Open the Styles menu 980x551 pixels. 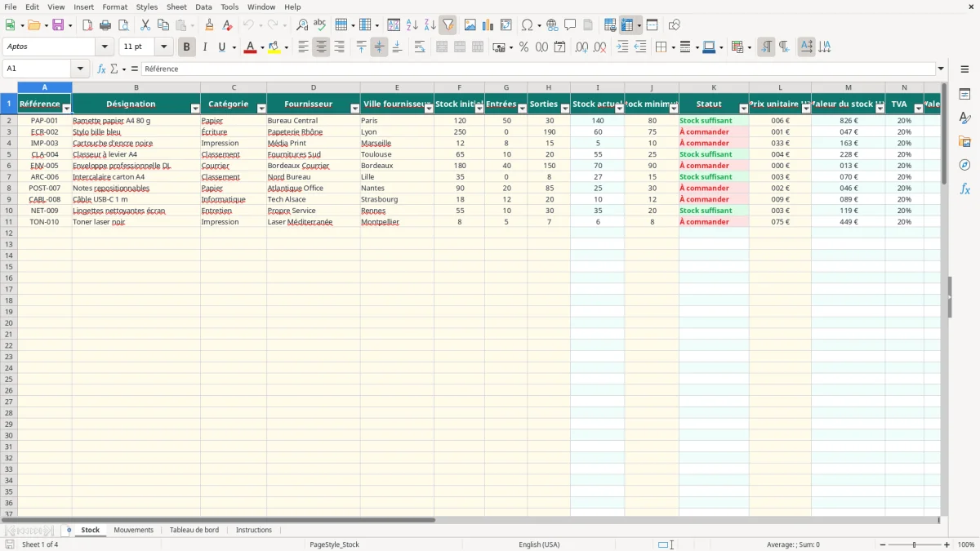[x=147, y=7]
